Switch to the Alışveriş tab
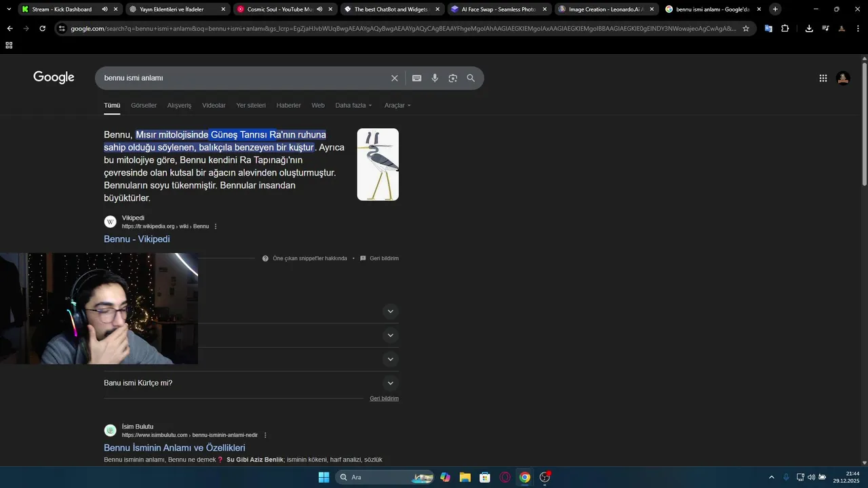 click(x=179, y=105)
